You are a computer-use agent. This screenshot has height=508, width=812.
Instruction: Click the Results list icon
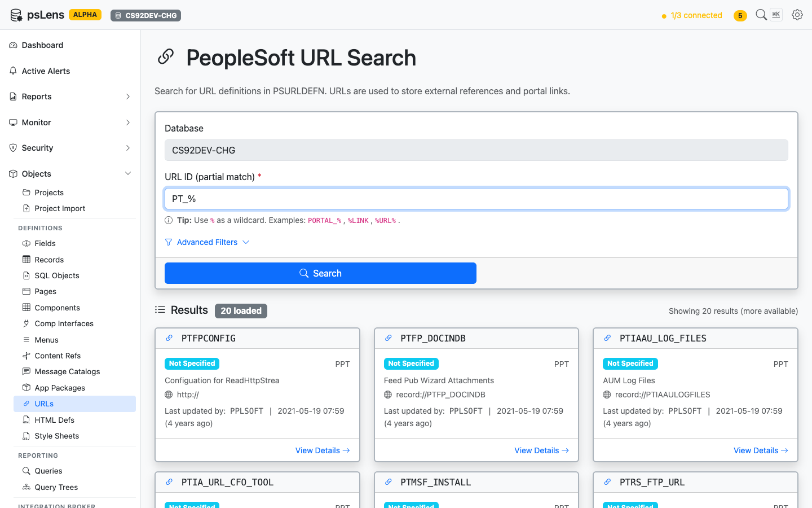coord(160,310)
